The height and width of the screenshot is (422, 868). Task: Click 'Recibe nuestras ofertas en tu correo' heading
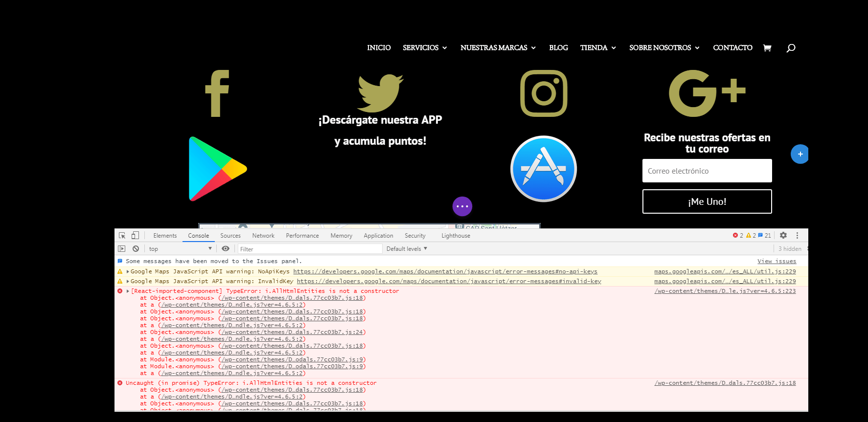[707, 143]
